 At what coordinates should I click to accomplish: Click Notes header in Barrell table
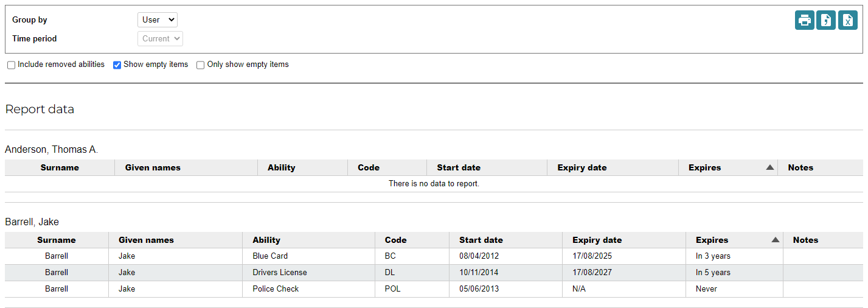pos(805,240)
